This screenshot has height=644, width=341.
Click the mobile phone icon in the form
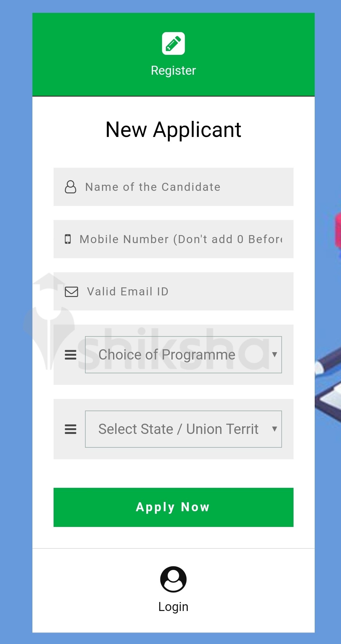(x=69, y=239)
